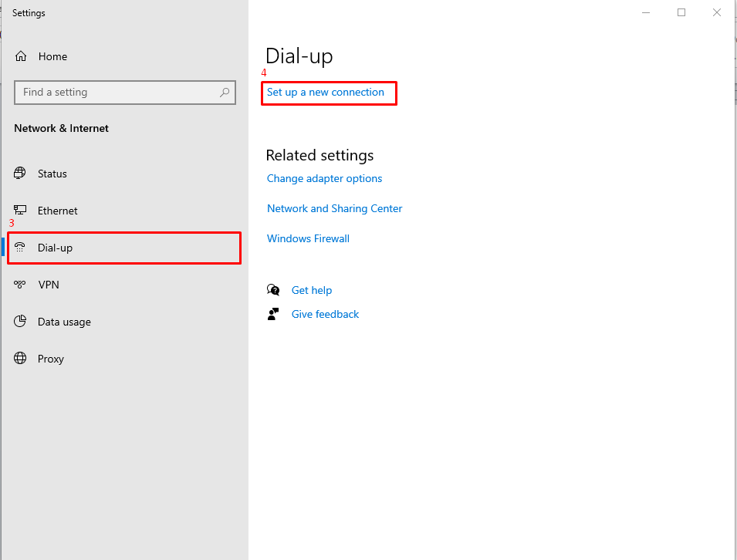Viewport: 737px width, 560px height.
Task: Click Set up a new connection
Action: [325, 93]
